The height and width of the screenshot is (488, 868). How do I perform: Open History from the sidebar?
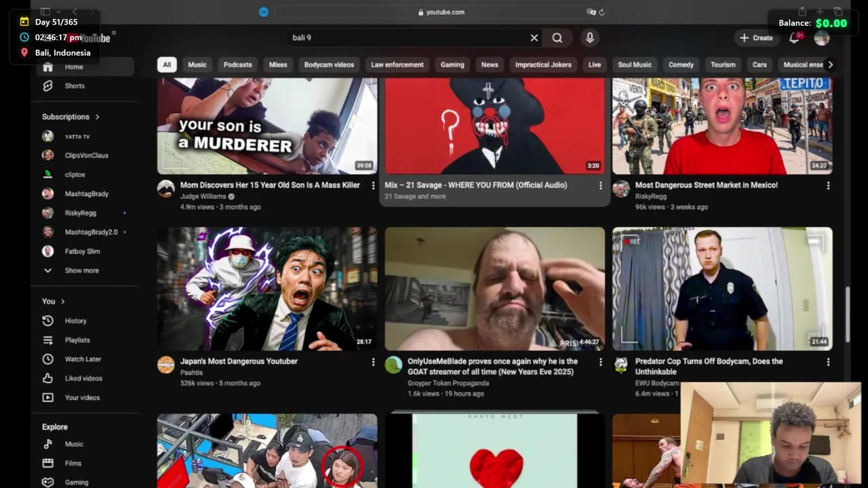(75, 321)
